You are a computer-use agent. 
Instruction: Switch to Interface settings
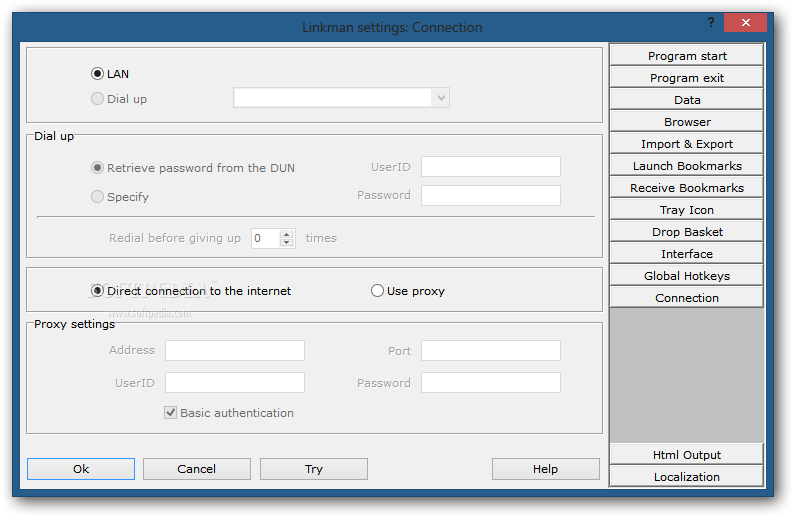[687, 254]
